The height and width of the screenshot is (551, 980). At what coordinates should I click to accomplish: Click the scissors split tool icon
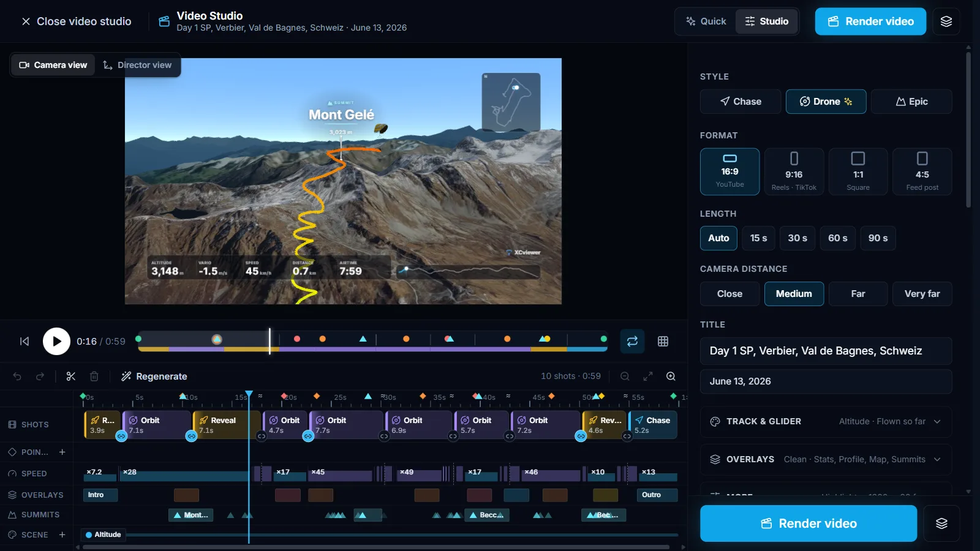pyautogui.click(x=71, y=377)
